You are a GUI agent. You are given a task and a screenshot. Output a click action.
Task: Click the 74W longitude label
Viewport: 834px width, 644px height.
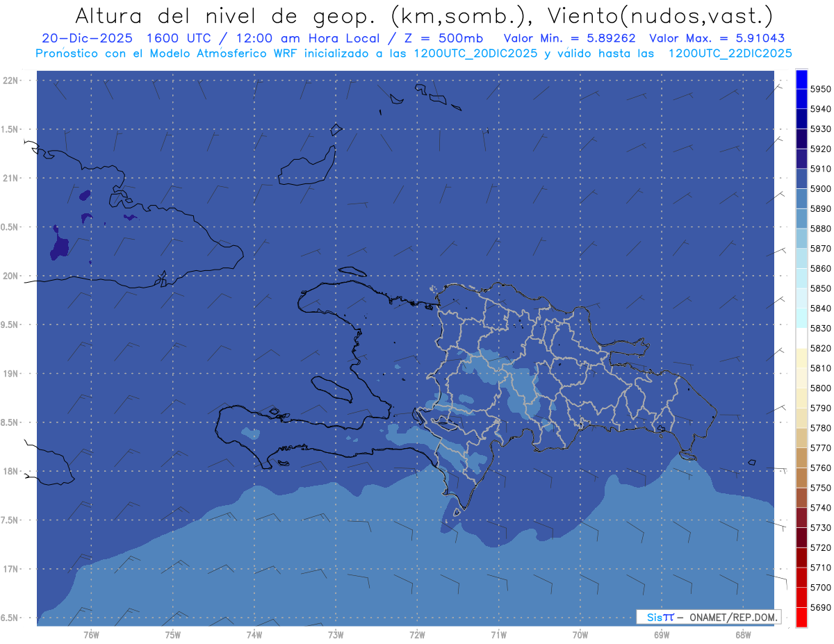pos(254,635)
